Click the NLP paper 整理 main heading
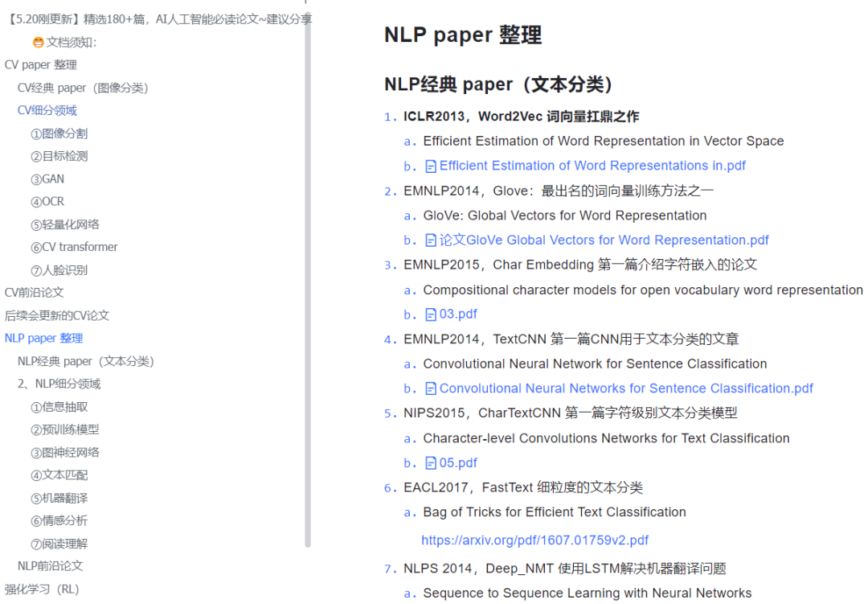The image size is (868, 604). pos(464,35)
